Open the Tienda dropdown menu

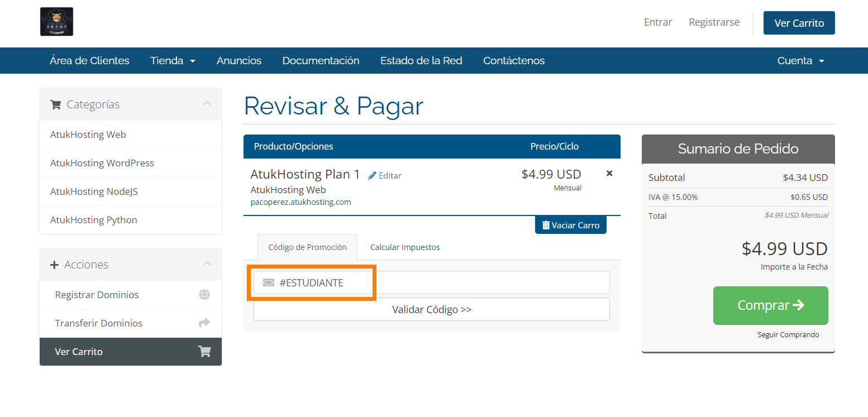pos(173,61)
